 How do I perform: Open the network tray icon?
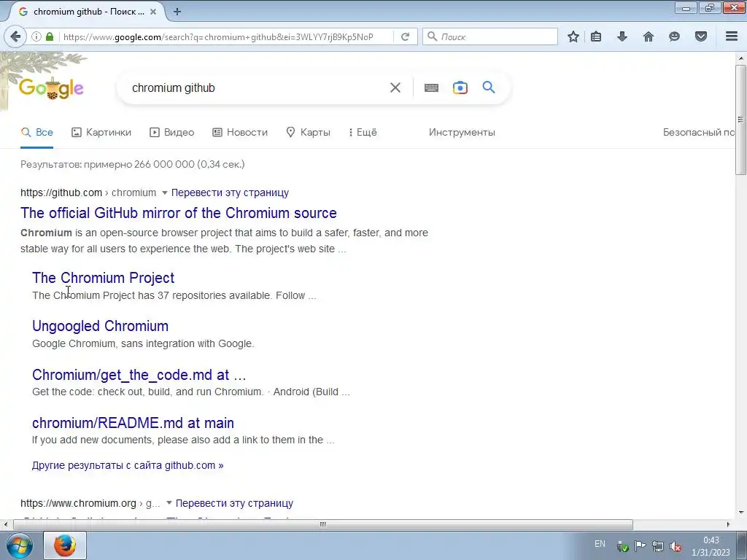(x=658, y=546)
